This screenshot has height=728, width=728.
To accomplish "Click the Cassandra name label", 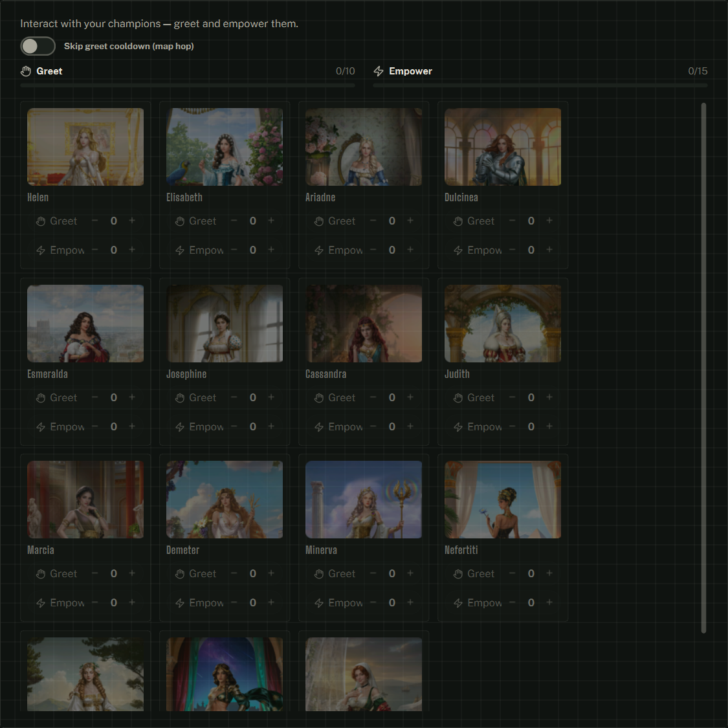I will pyautogui.click(x=326, y=374).
